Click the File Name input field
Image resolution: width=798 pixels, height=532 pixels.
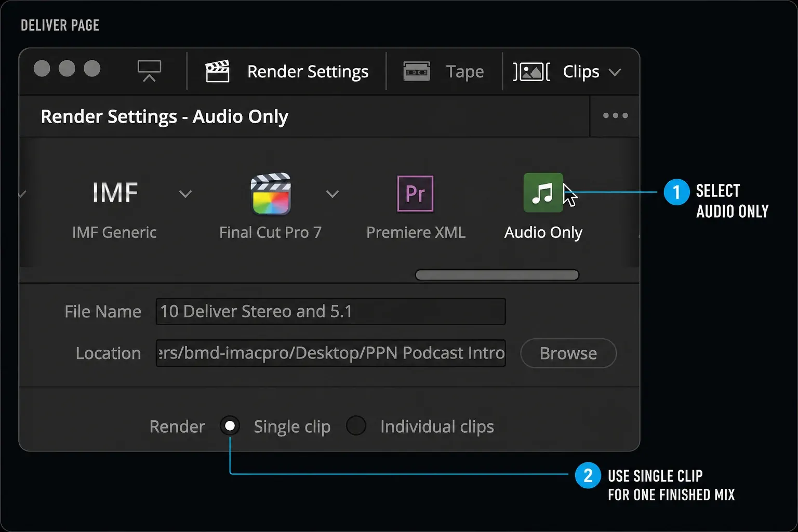[x=330, y=311]
